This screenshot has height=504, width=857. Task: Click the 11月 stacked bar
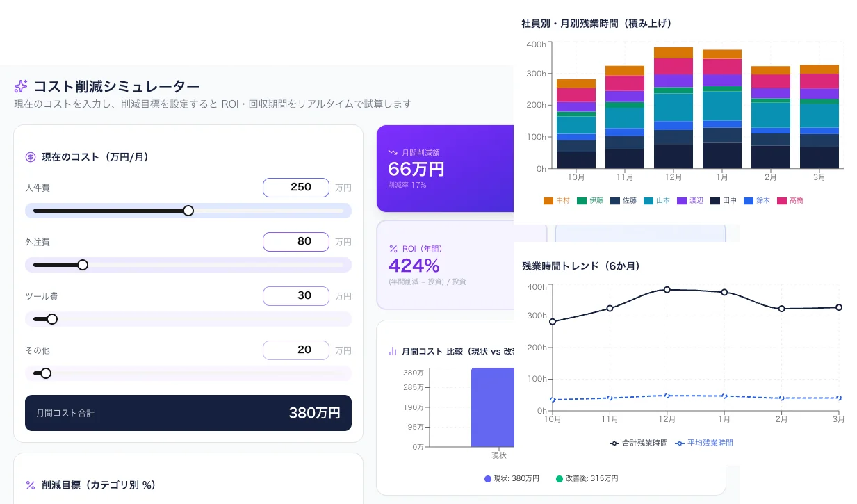[x=625, y=117]
